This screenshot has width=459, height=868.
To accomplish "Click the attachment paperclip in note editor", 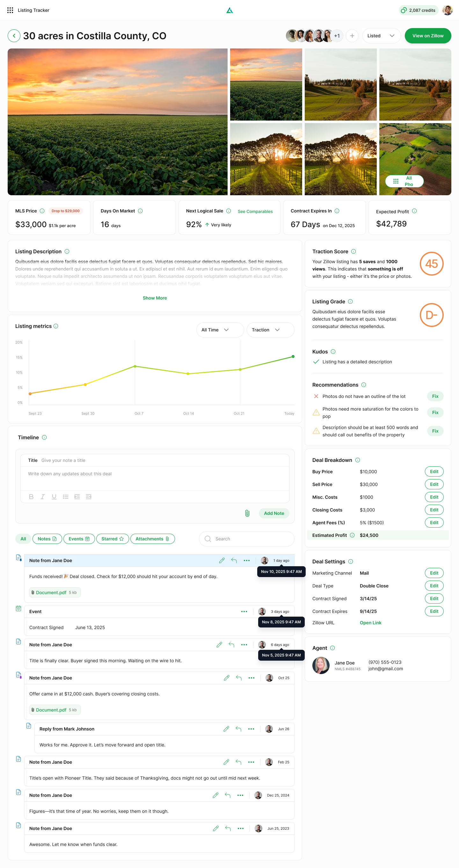I will (247, 513).
